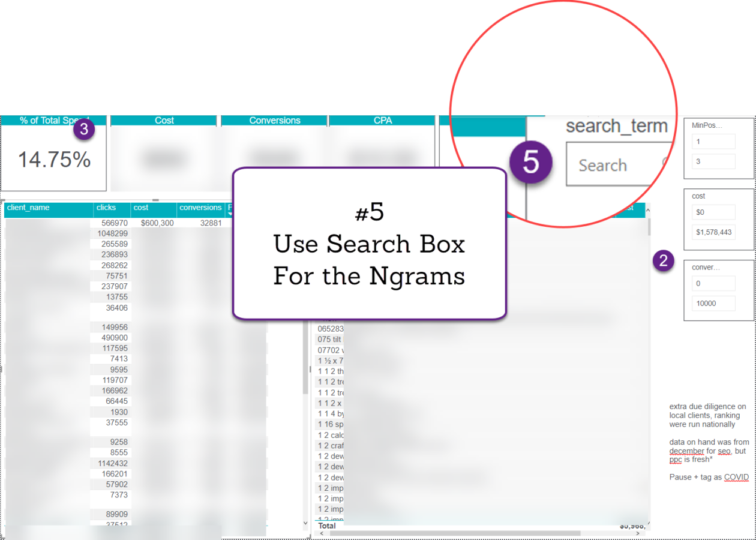Select the MinPos maximum value field showing 3
This screenshot has height=540, width=756.
(713, 161)
